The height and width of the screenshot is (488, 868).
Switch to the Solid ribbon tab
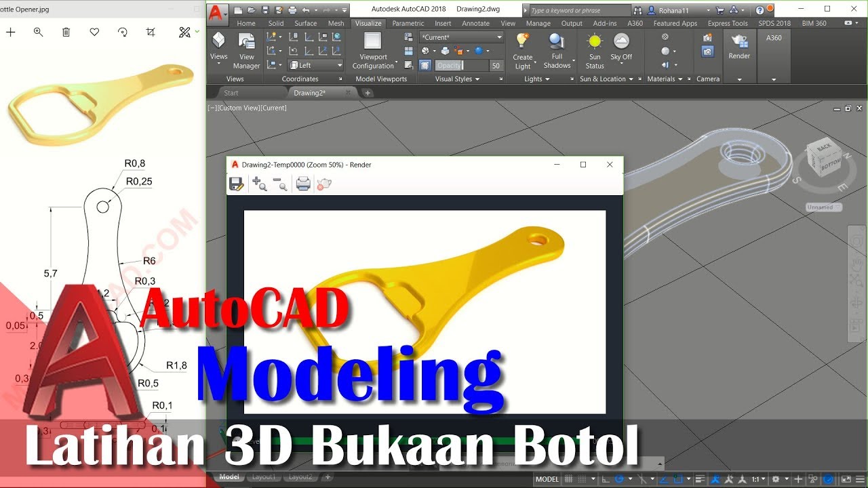(276, 23)
